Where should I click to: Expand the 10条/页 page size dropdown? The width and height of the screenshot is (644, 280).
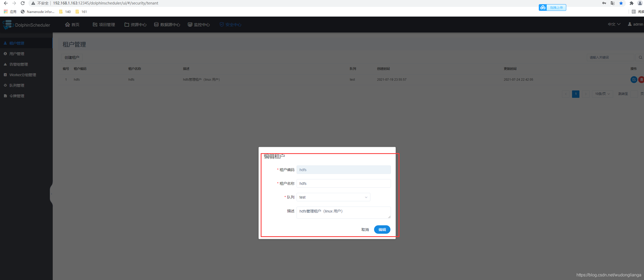click(602, 94)
